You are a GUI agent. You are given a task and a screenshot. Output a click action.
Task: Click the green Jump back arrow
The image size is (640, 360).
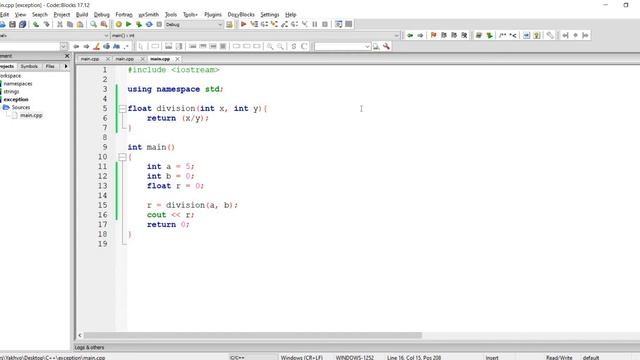[410, 36]
